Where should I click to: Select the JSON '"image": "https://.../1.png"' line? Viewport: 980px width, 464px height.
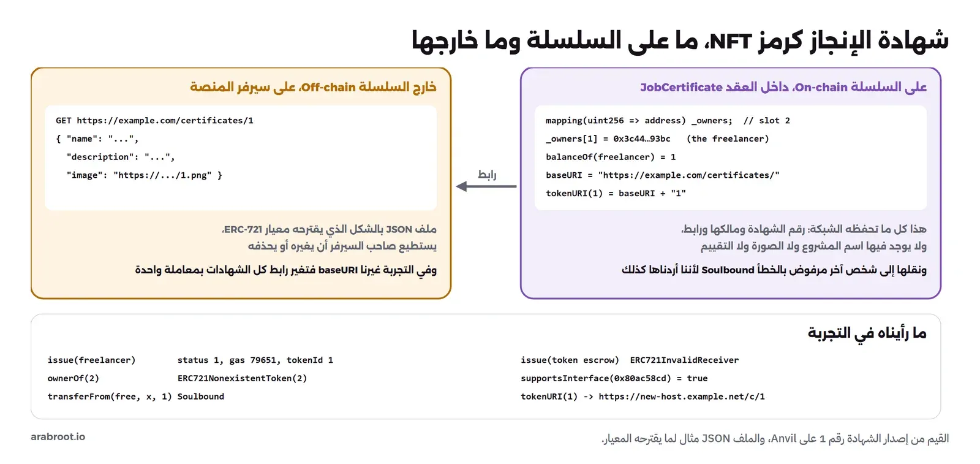(144, 175)
